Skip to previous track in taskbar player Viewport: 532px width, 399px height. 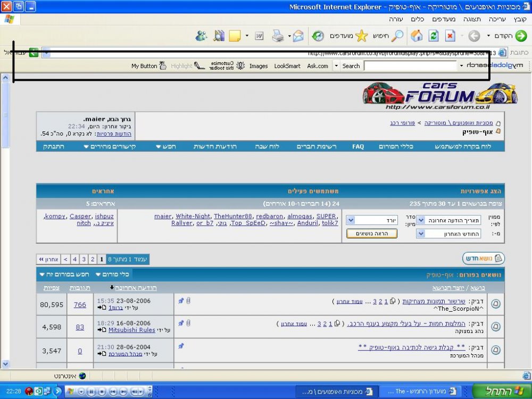(113, 391)
